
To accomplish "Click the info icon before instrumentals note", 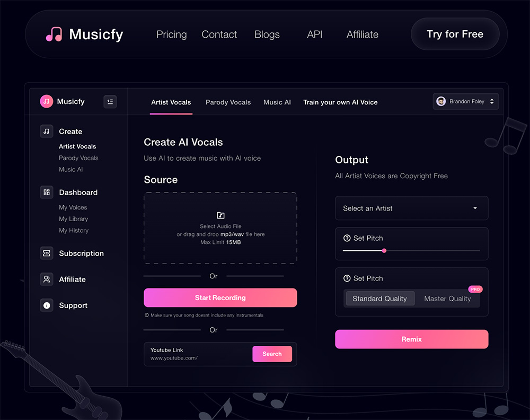I will click(147, 315).
